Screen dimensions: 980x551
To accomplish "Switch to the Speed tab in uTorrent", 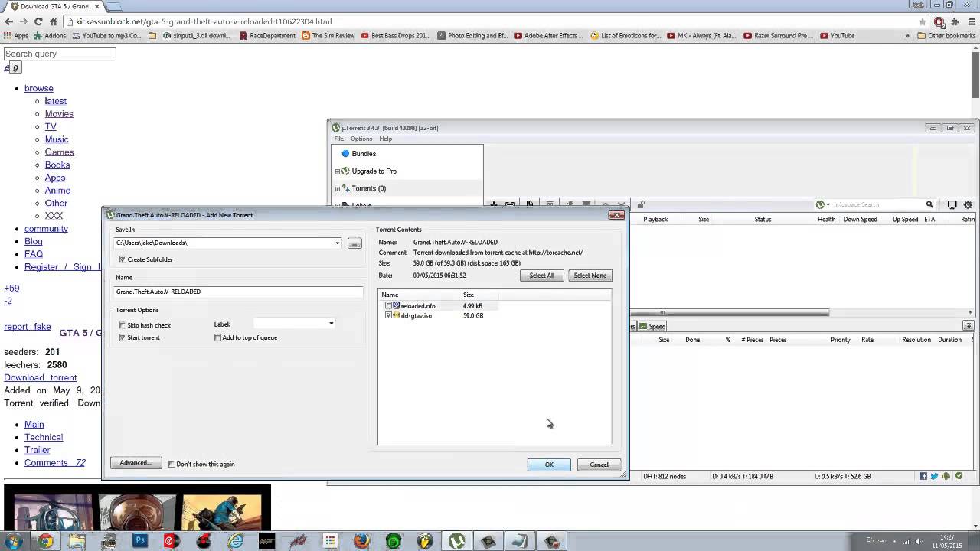I will (653, 326).
